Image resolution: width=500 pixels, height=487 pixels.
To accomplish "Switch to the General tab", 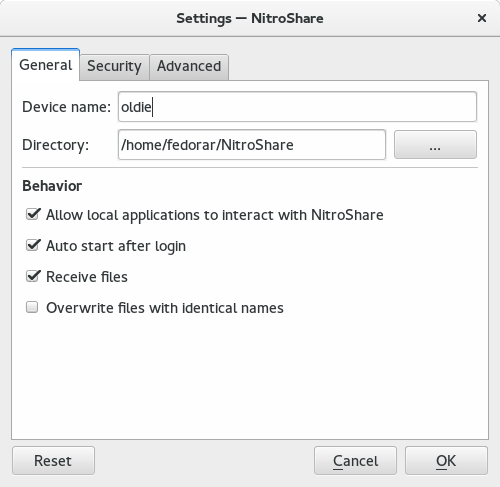I will pos(46,65).
